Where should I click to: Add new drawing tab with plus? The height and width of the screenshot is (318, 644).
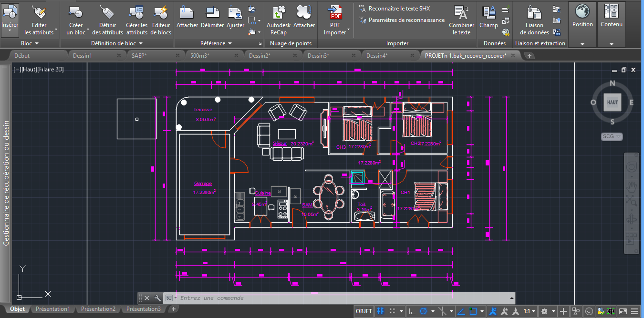(x=529, y=56)
